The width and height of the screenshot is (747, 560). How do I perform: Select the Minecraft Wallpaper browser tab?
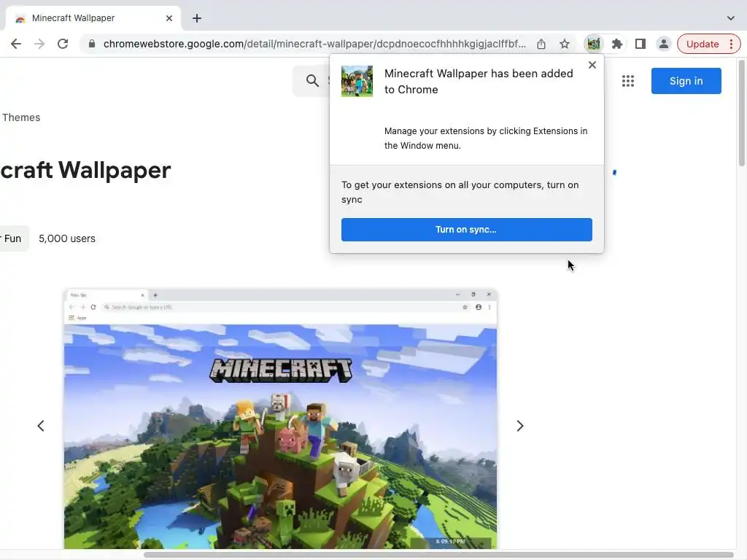point(93,18)
